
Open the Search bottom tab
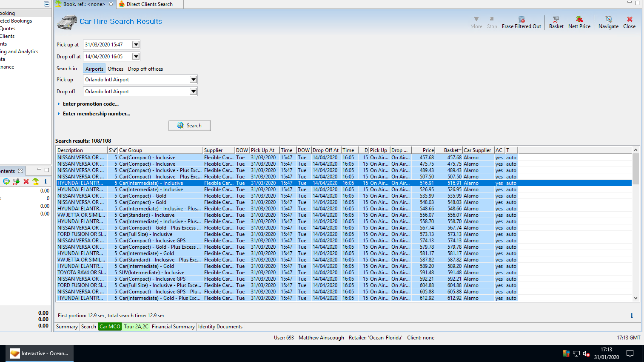click(x=88, y=327)
